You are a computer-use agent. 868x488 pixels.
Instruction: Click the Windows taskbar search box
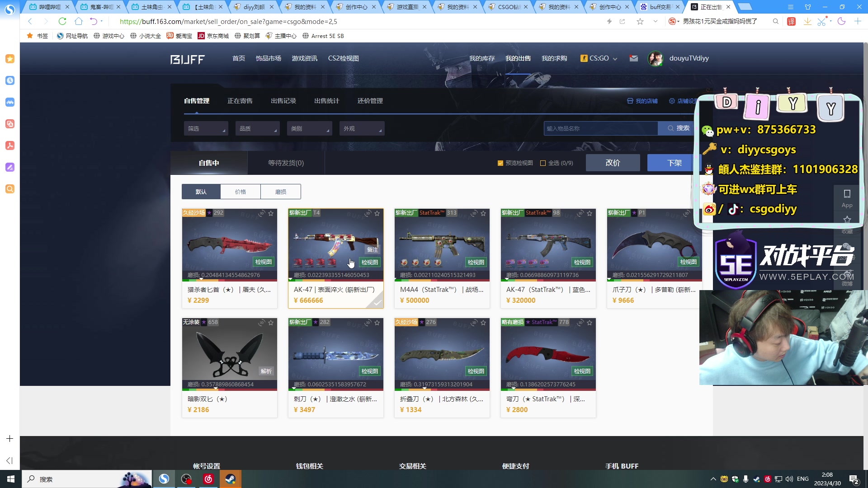pyautogui.click(x=86, y=479)
